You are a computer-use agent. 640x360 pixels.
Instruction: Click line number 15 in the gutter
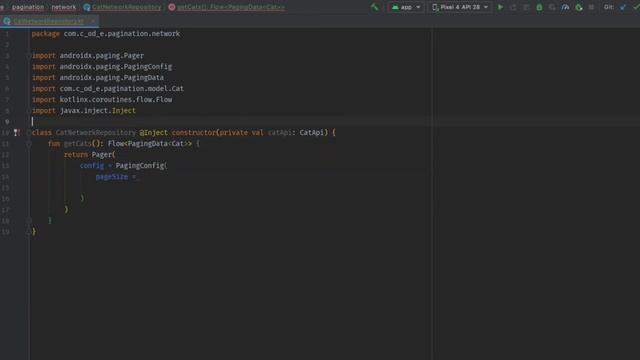[6, 188]
